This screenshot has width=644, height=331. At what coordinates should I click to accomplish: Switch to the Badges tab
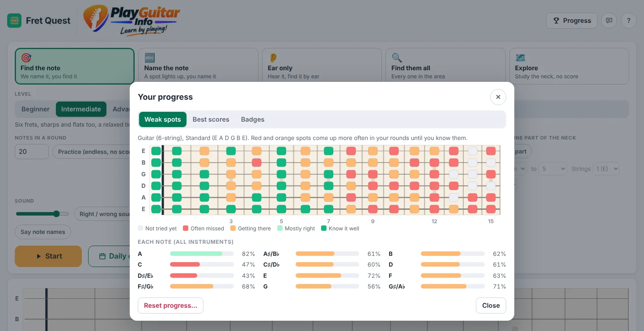[x=253, y=119]
